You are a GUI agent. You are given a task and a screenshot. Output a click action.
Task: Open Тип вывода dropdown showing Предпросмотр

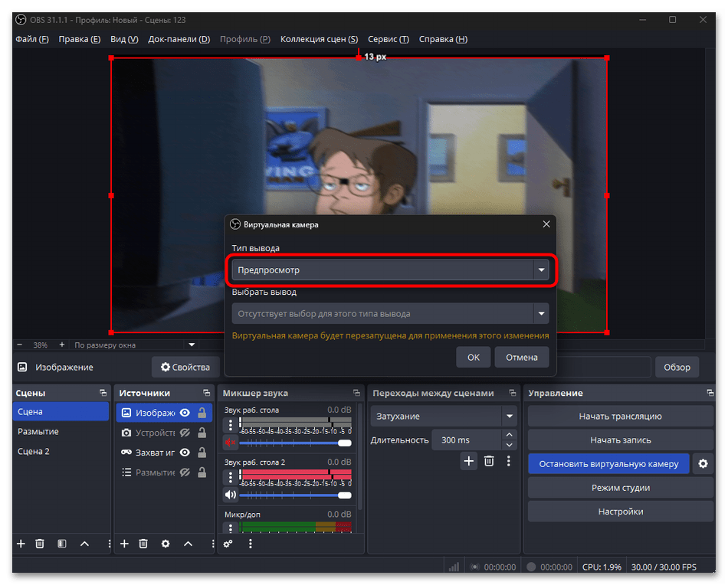(391, 270)
